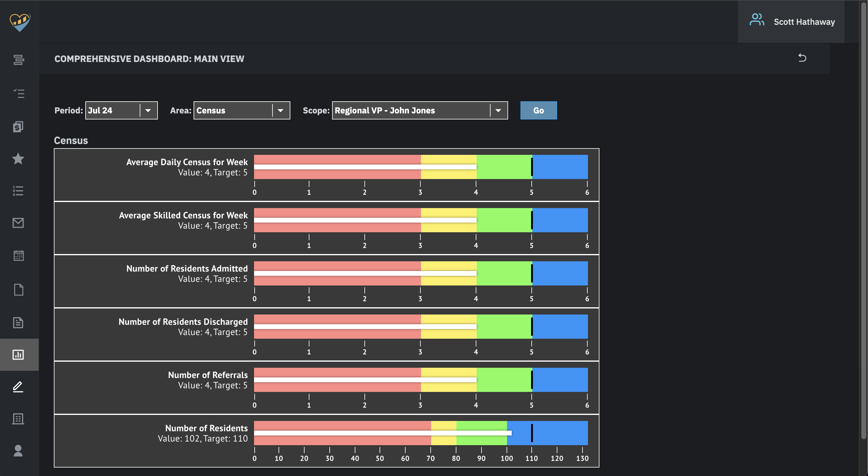868x476 pixels.
Task: Click the users icon beside Scott Hathaway
Action: click(757, 20)
